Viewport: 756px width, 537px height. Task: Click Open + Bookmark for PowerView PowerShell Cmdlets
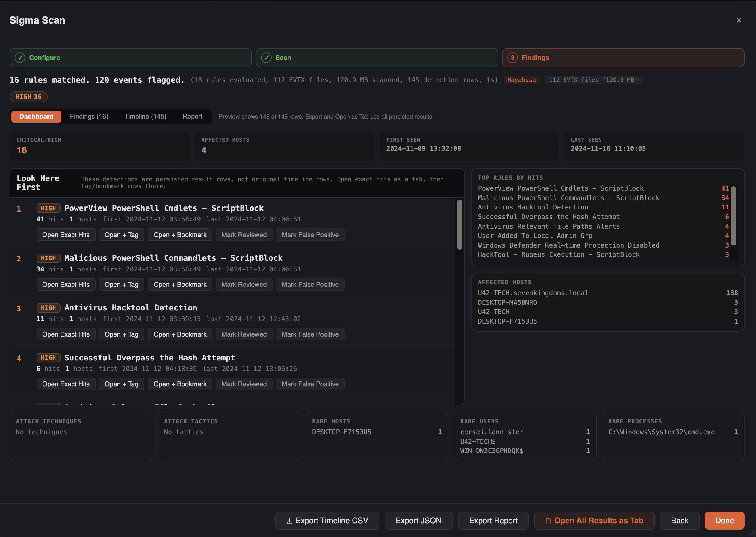click(x=180, y=235)
